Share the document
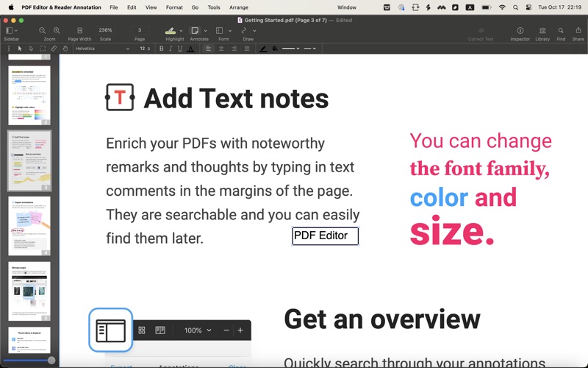588x368 pixels. 578,30
